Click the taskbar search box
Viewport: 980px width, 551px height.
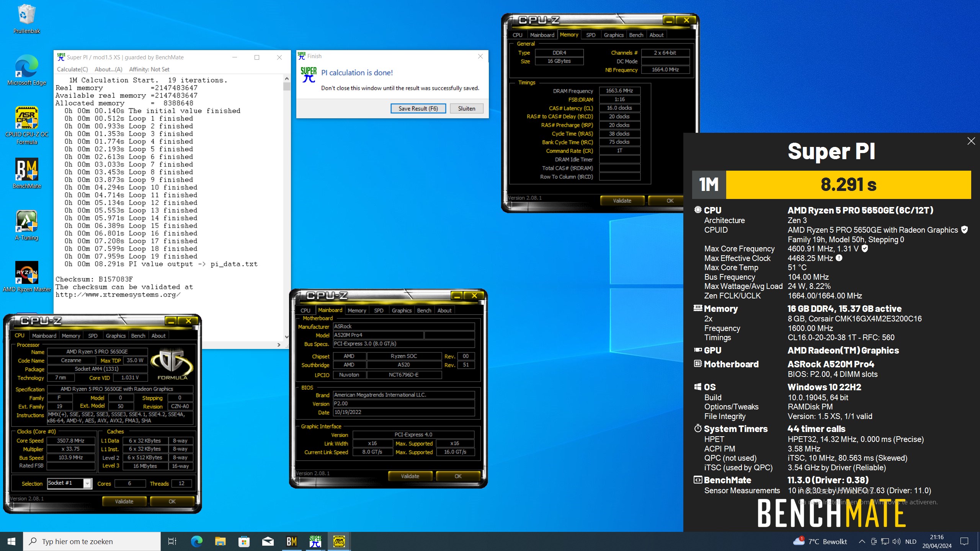point(92,541)
